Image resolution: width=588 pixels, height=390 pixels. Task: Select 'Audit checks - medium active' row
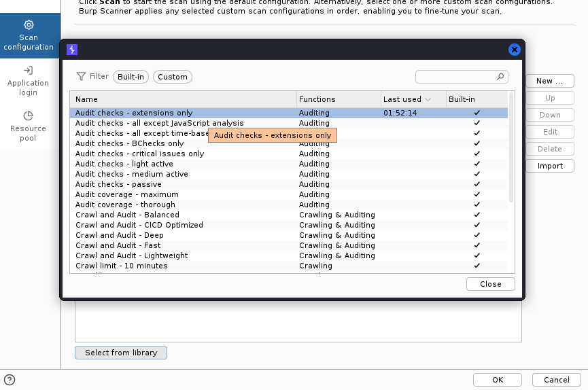289,174
